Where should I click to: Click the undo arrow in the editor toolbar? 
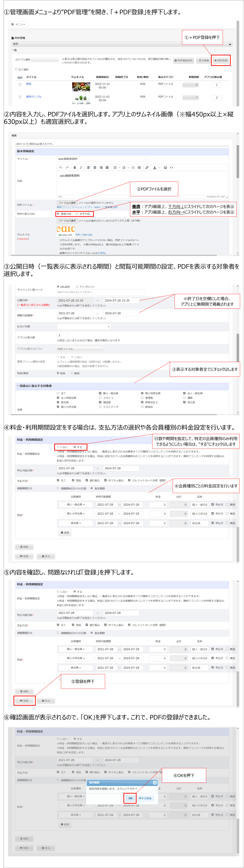click(x=61, y=167)
